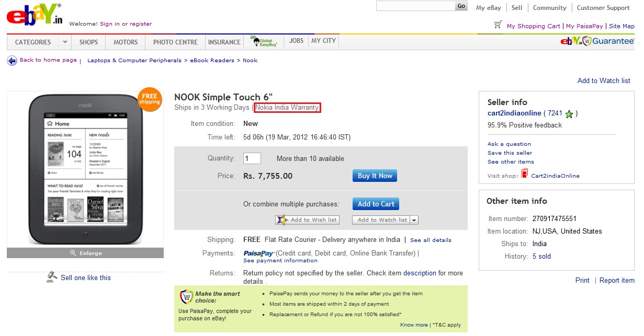Click the Ask a question link
This screenshot has height=336, width=644.
[x=509, y=144]
